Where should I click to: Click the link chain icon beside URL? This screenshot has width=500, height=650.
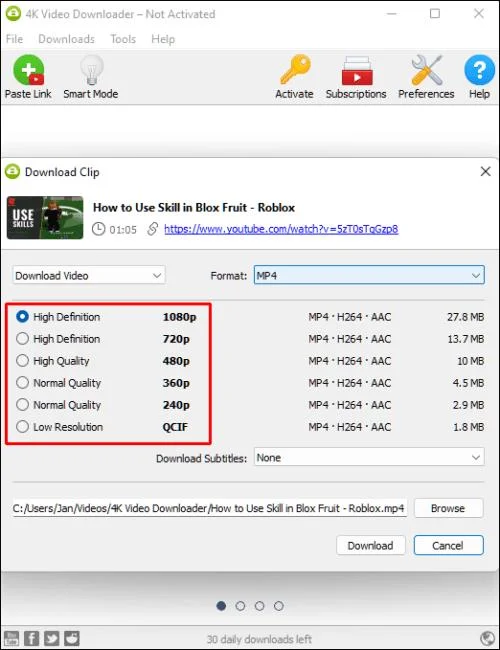pyautogui.click(x=153, y=229)
